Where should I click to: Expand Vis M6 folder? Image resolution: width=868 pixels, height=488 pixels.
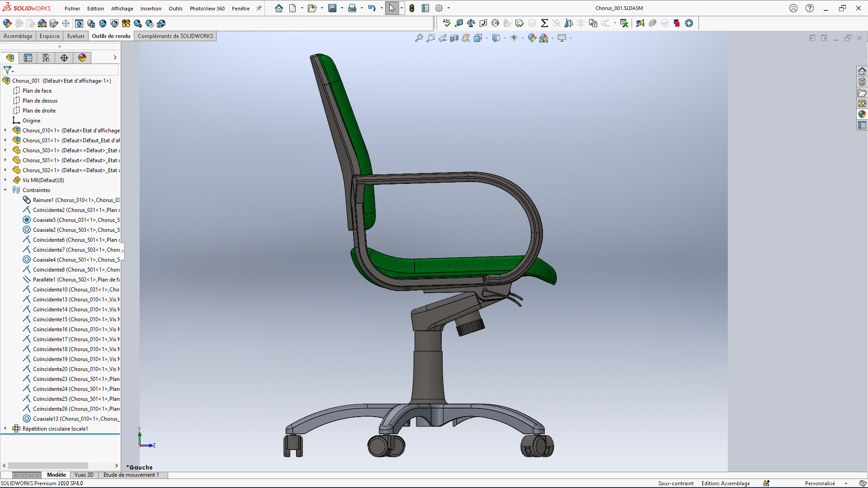(x=5, y=180)
